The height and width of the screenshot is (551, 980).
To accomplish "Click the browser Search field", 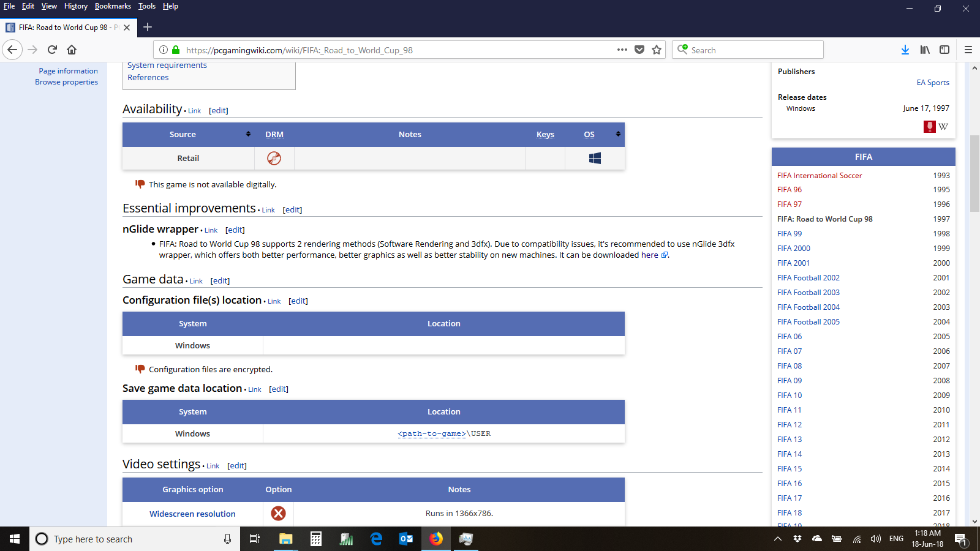I will point(753,50).
